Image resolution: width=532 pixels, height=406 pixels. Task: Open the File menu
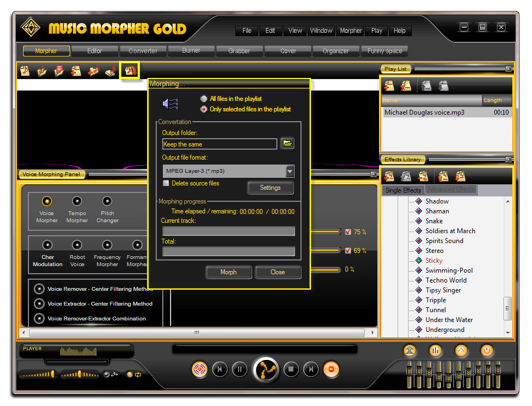pyautogui.click(x=247, y=31)
